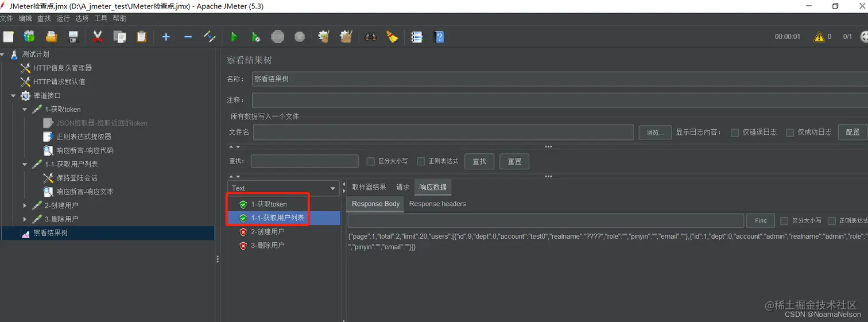Click the warning triangle log icon
Viewport: 868px width, 322px height.
pos(819,37)
